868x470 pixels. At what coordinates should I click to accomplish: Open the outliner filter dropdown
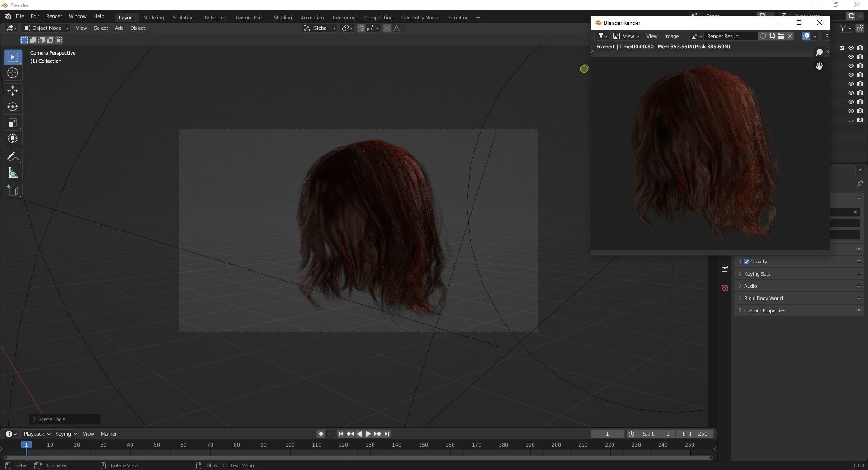[845, 28]
